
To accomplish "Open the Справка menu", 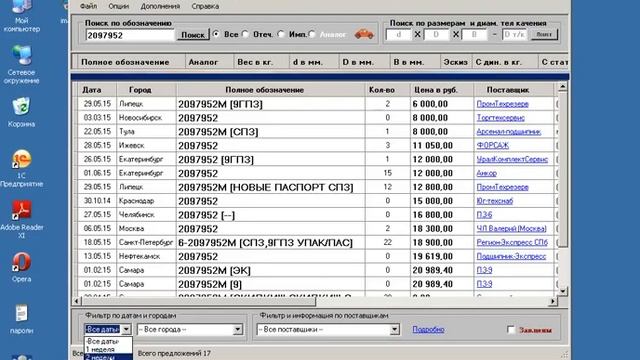I will coord(205,6).
